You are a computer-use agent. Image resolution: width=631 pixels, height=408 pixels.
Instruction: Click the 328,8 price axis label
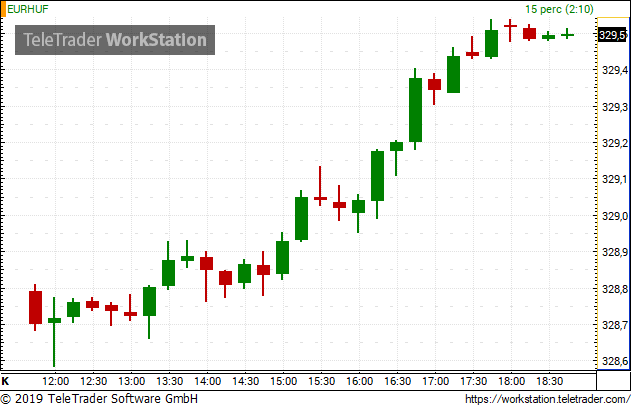click(615, 289)
